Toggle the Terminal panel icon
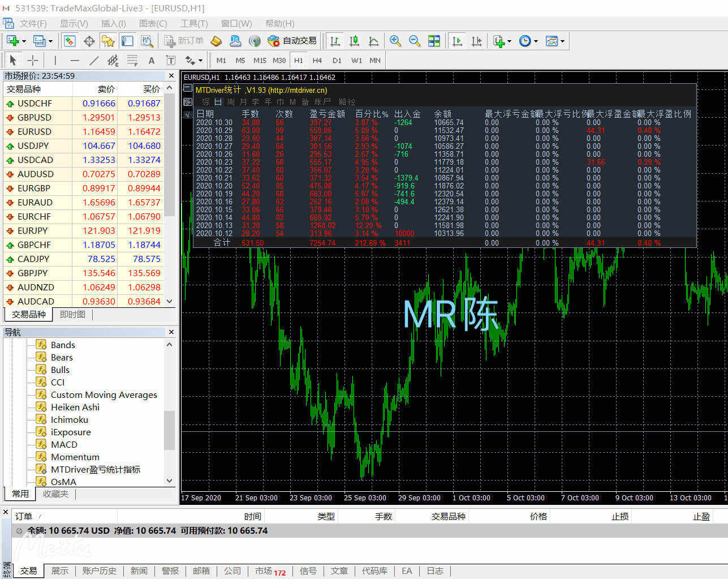This screenshot has width=728, height=579. [x=127, y=41]
